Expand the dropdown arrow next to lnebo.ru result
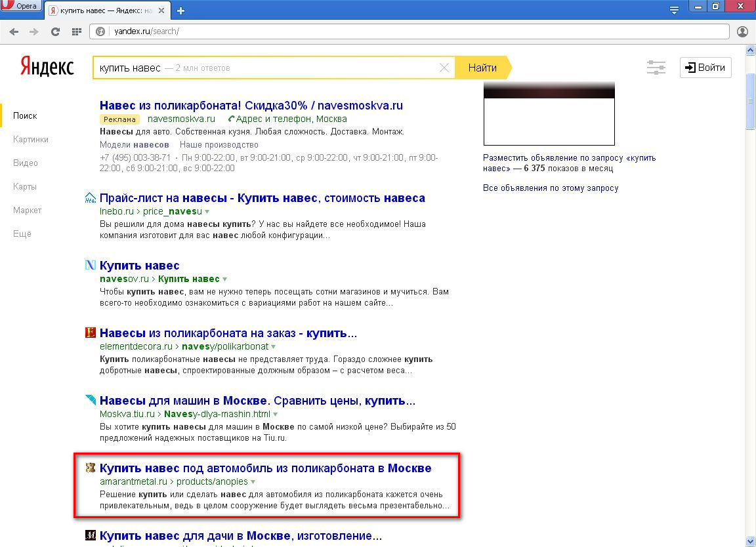This screenshot has width=756, height=547. [207, 212]
